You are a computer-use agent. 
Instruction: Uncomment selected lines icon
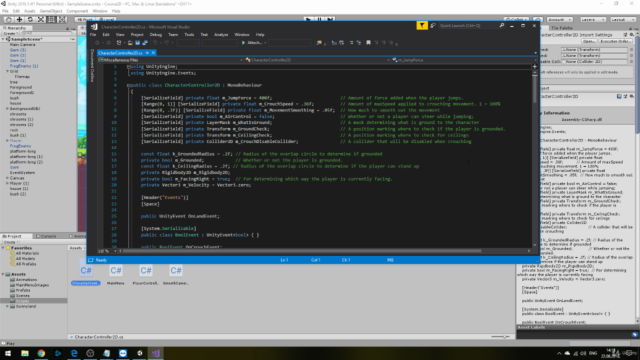(x=358, y=42)
